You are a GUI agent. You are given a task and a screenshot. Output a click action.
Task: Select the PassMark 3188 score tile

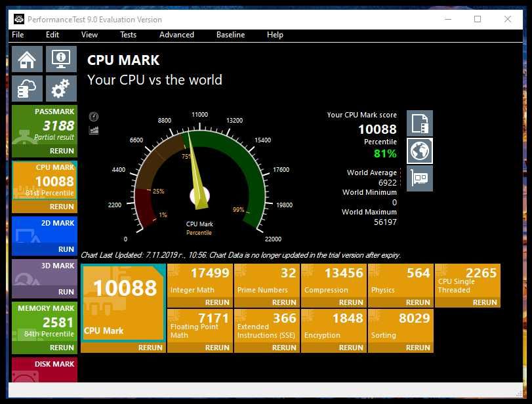tap(45, 125)
